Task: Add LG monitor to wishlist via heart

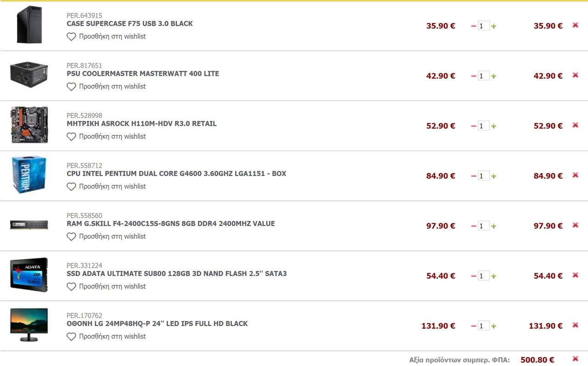Action: click(71, 337)
